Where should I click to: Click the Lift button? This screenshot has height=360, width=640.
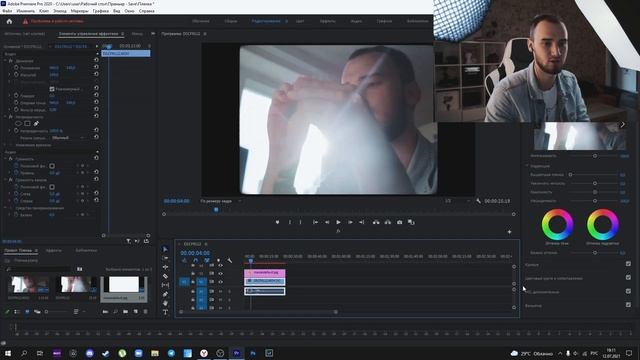pos(376,222)
